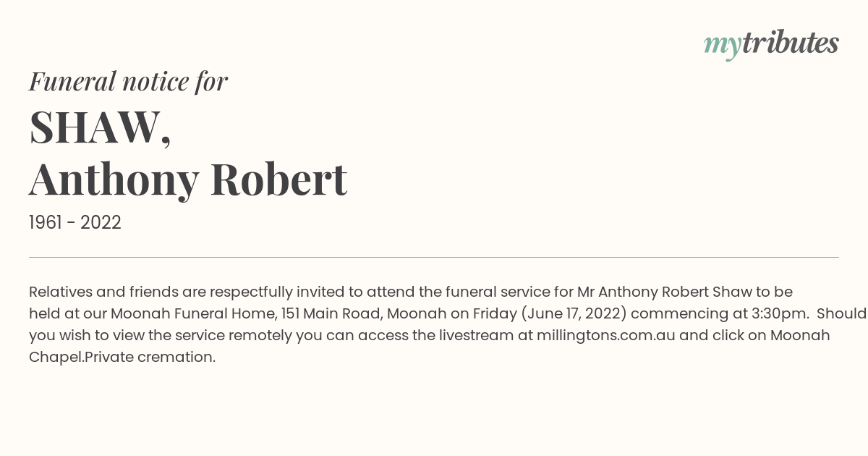This screenshot has width=868, height=456.
Task: Click the middle name Robert
Action: point(279,178)
